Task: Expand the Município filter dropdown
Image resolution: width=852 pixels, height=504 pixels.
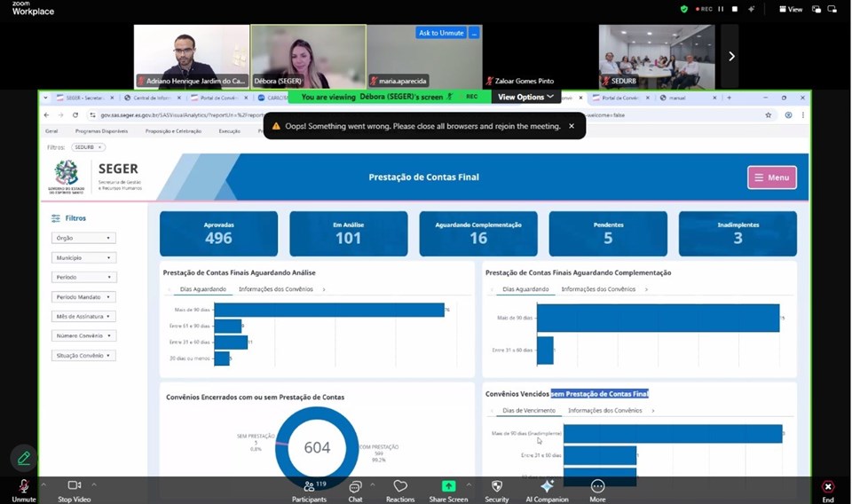Action: [x=83, y=257]
